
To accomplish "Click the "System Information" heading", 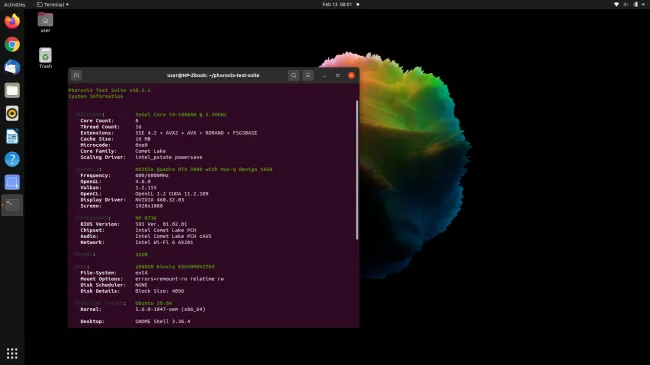I will [96, 96].
